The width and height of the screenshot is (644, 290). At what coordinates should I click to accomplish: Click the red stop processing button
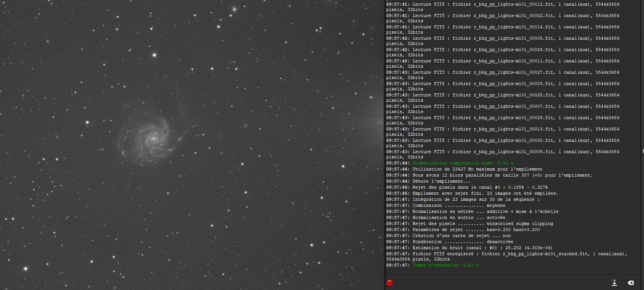pos(390,283)
